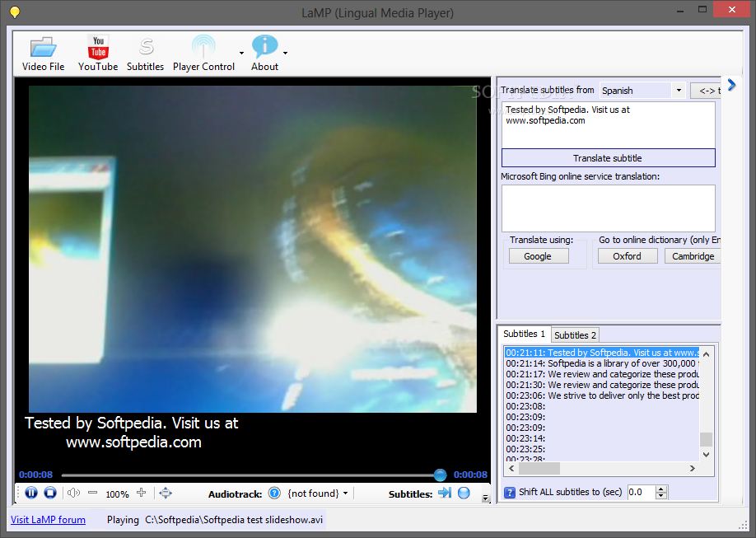Image resolution: width=756 pixels, height=538 pixels.
Task: Switch to the Subtitles 1 tab
Action: click(524, 334)
